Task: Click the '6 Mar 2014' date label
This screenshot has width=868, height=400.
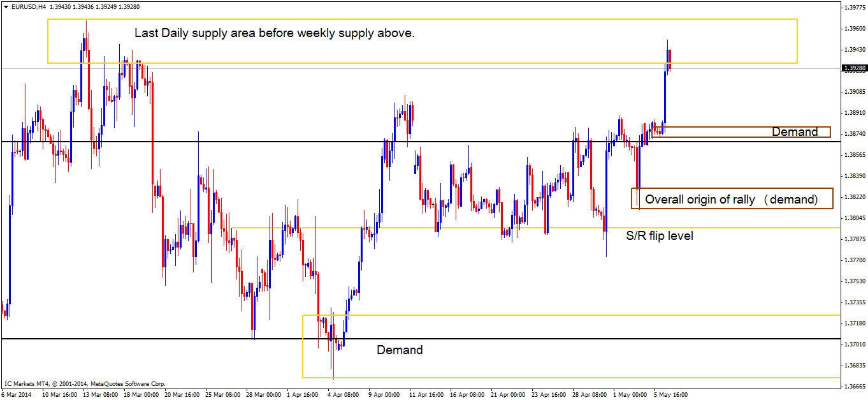Action: [16, 394]
